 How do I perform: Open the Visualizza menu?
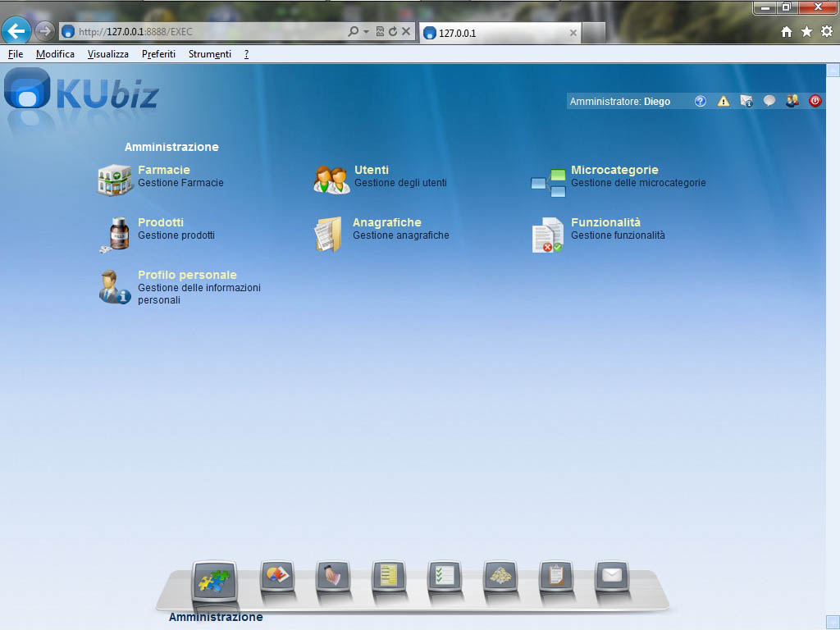(x=107, y=54)
